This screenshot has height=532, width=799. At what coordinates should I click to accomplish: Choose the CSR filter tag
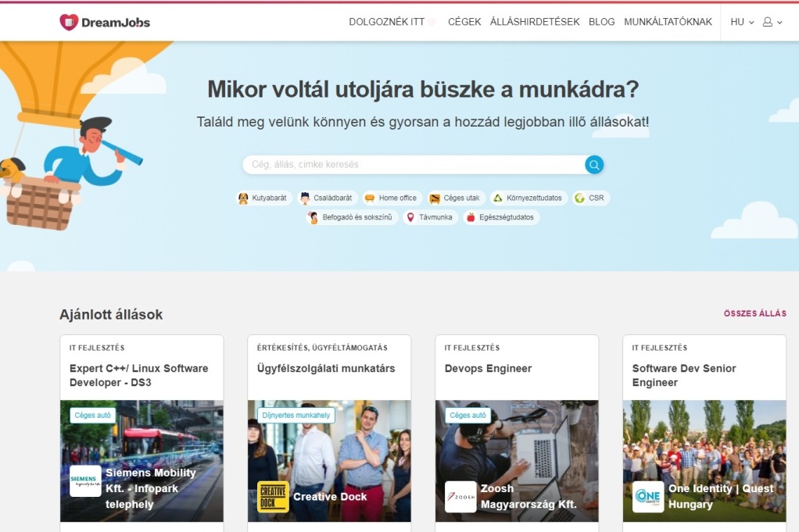point(590,198)
